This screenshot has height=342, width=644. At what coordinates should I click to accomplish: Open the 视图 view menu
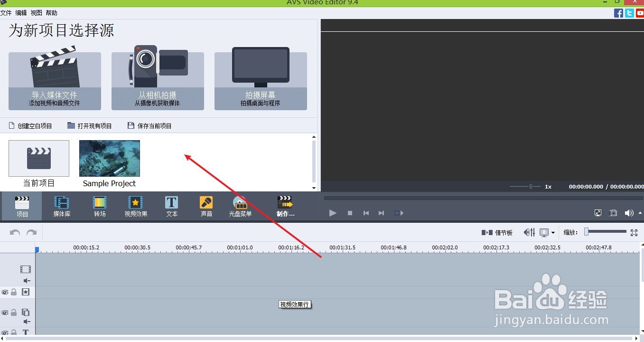pyautogui.click(x=36, y=13)
